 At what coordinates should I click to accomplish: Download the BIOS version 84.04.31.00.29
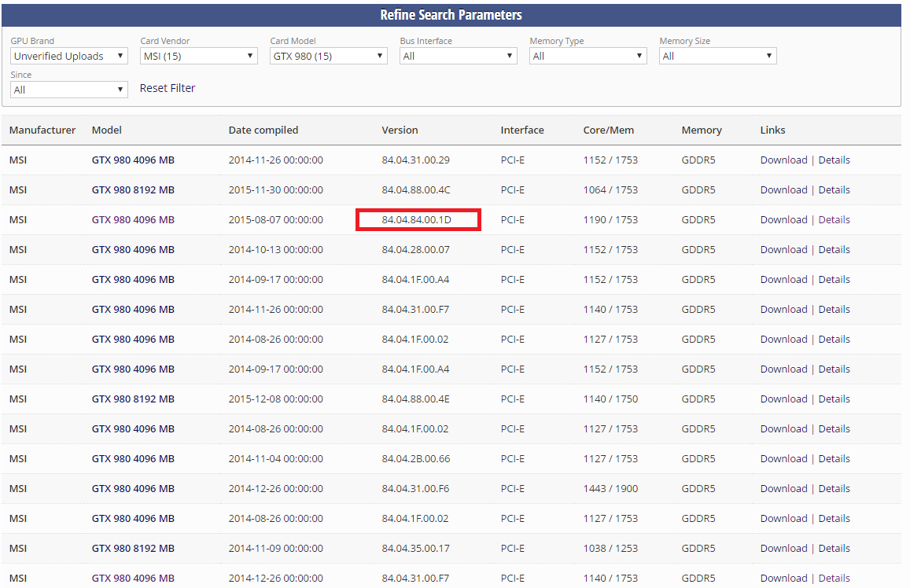pos(783,160)
